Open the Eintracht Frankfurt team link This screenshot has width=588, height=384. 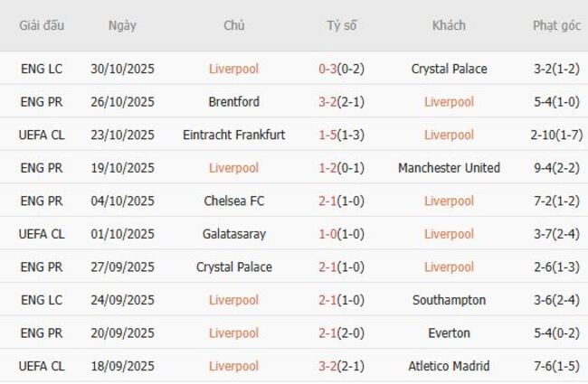click(x=233, y=135)
